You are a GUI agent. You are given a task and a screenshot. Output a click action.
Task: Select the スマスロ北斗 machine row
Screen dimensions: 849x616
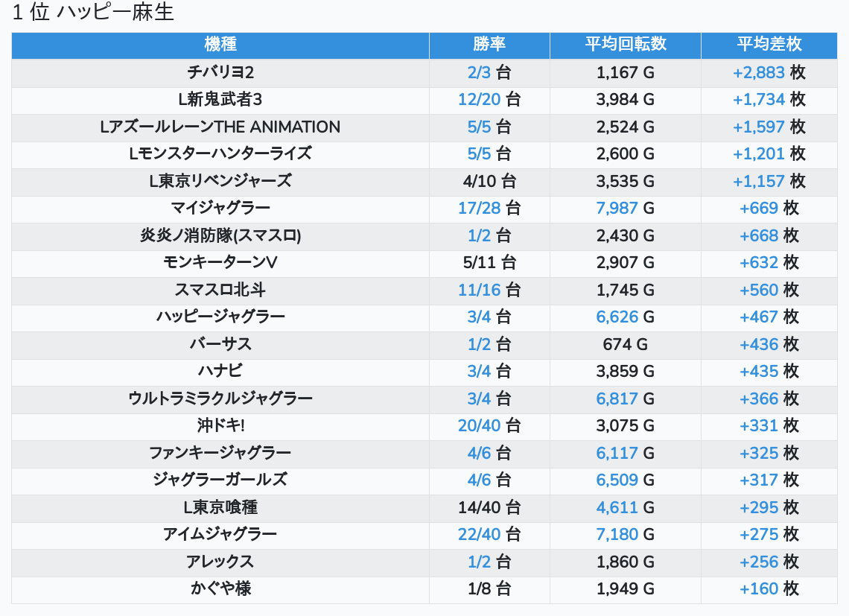pos(220,290)
